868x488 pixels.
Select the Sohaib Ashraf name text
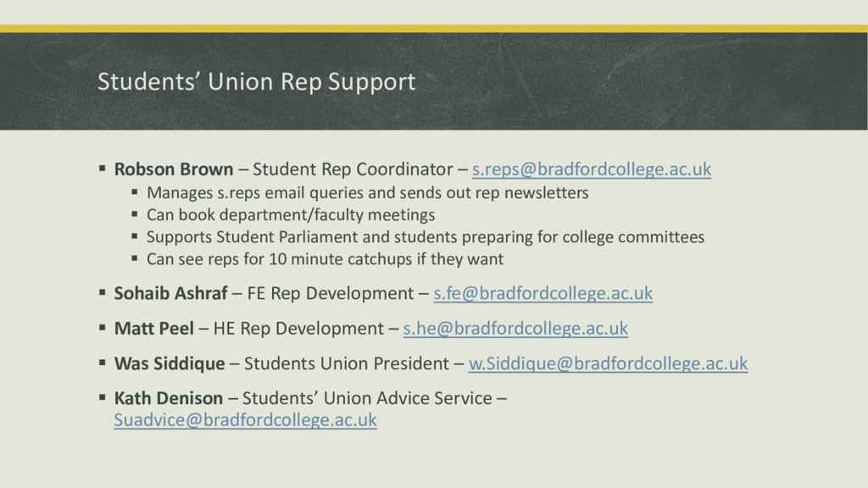click(x=170, y=293)
